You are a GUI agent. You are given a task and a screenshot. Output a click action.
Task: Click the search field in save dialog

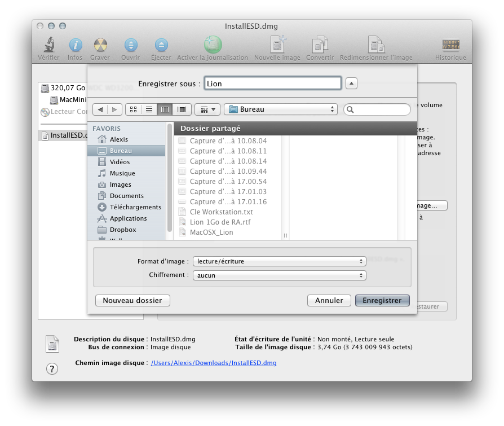click(x=377, y=109)
